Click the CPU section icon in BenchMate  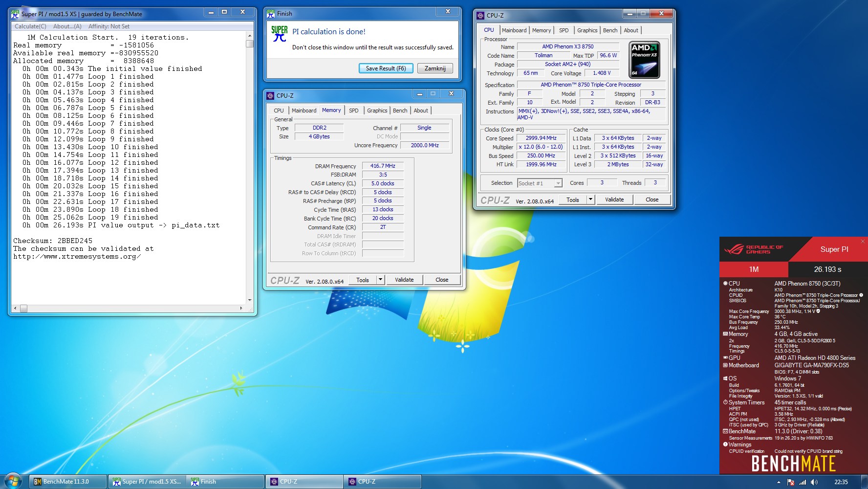pyautogui.click(x=725, y=283)
